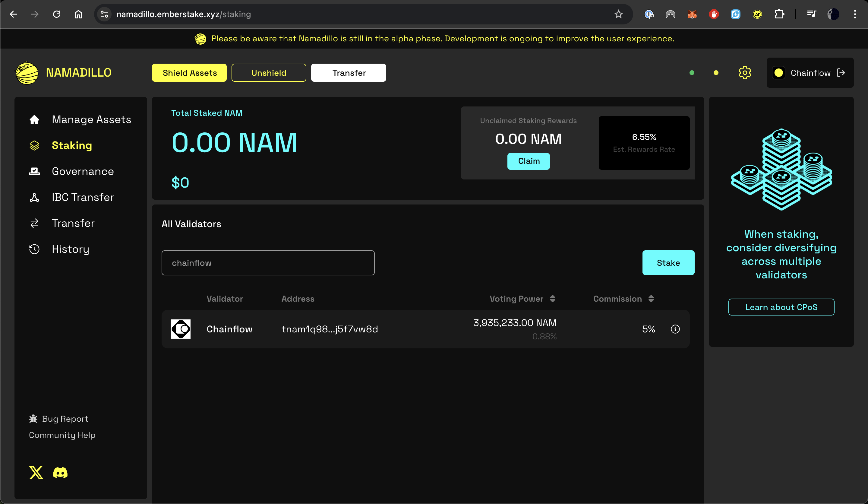Image resolution: width=868 pixels, height=504 pixels.
Task: Click the browser reload icon
Action: click(x=57, y=14)
